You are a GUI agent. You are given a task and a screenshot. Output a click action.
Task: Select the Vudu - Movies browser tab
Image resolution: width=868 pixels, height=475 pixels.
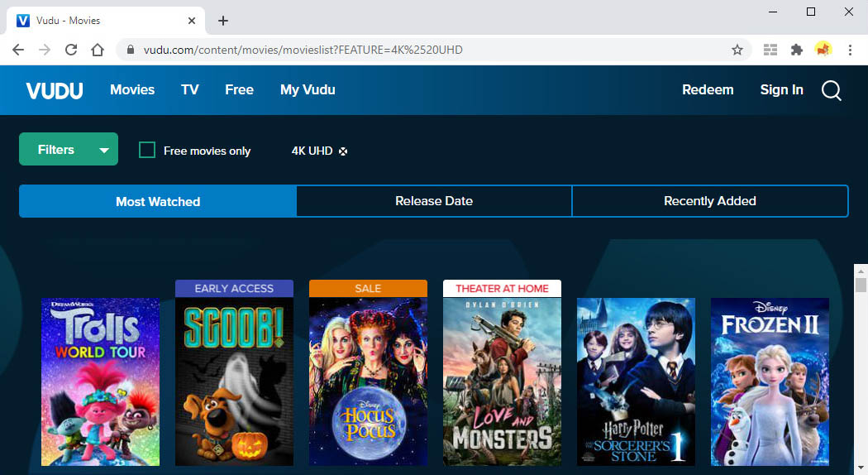point(105,21)
